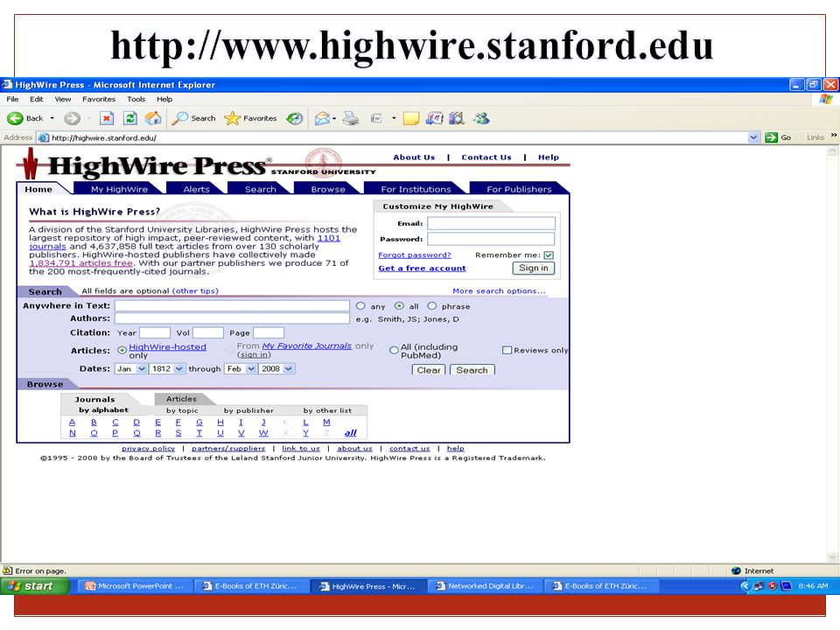The height and width of the screenshot is (630, 840).
Task: Open the Windows Start button
Action: 35,586
